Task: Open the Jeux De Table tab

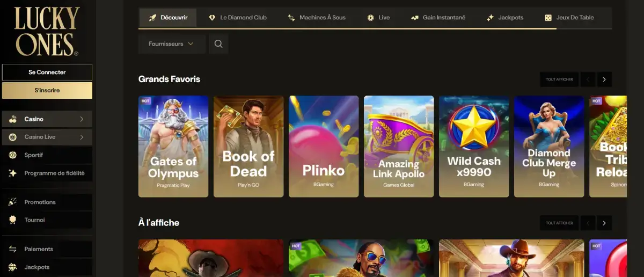Action: [x=569, y=18]
